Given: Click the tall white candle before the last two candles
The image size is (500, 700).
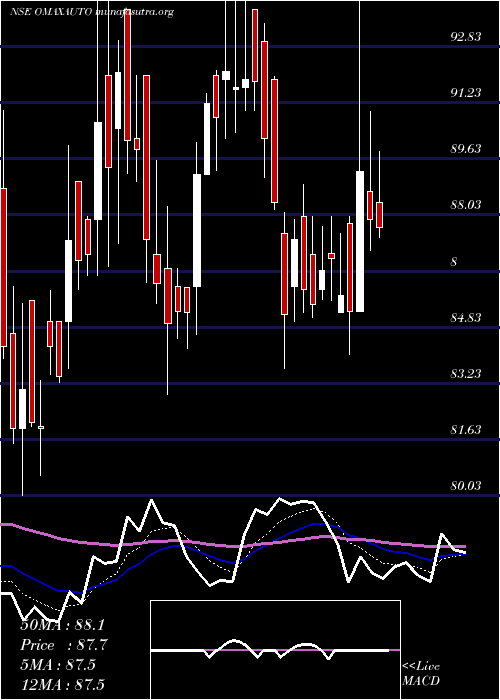Looking at the screenshot, I should (x=359, y=241).
